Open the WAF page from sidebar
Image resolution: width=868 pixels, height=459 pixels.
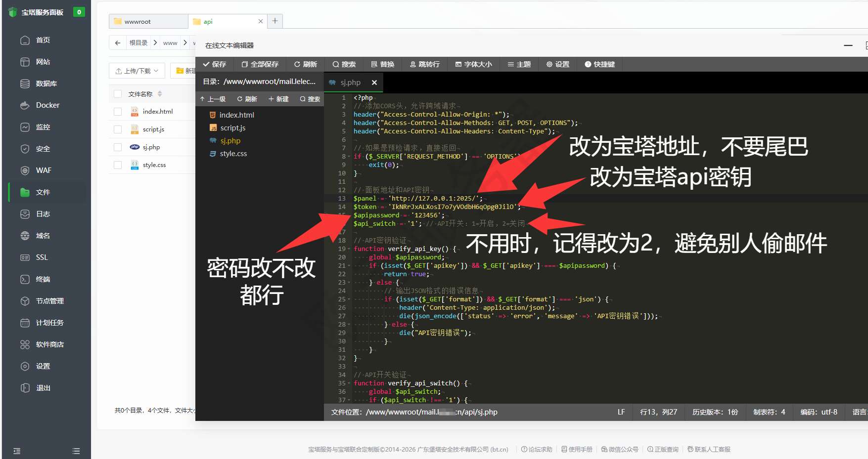(x=43, y=170)
